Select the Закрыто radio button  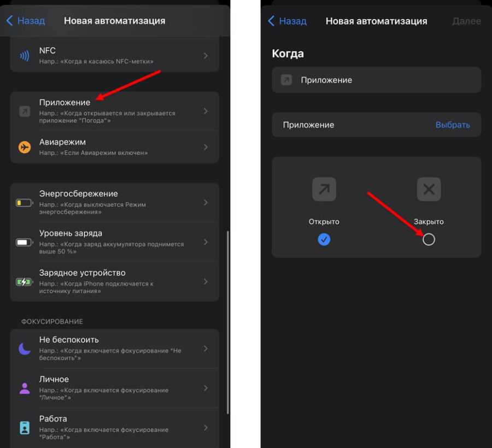point(429,239)
